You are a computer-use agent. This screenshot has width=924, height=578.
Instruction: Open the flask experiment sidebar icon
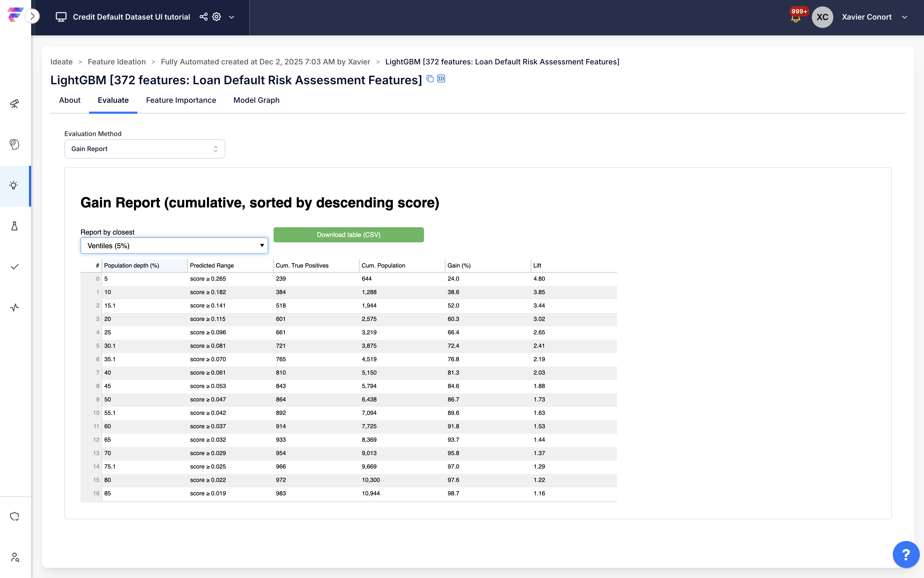[x=14, y=226]
